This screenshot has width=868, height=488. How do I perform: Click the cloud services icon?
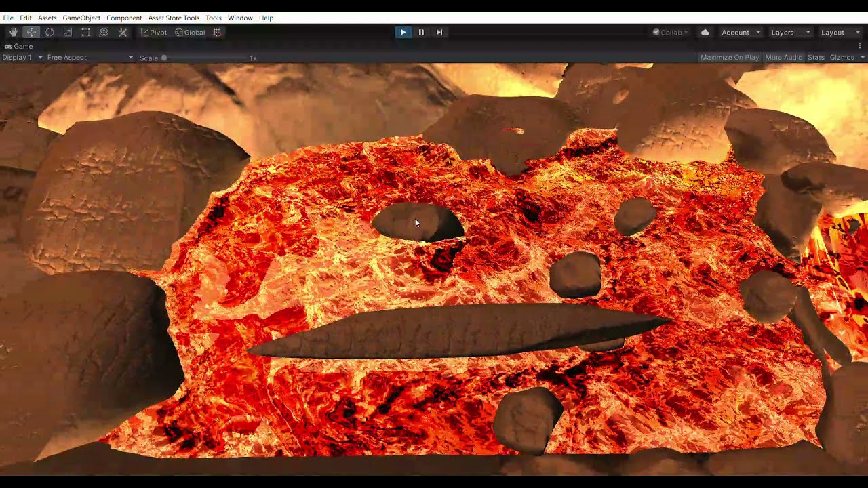(x=705, y=32)
